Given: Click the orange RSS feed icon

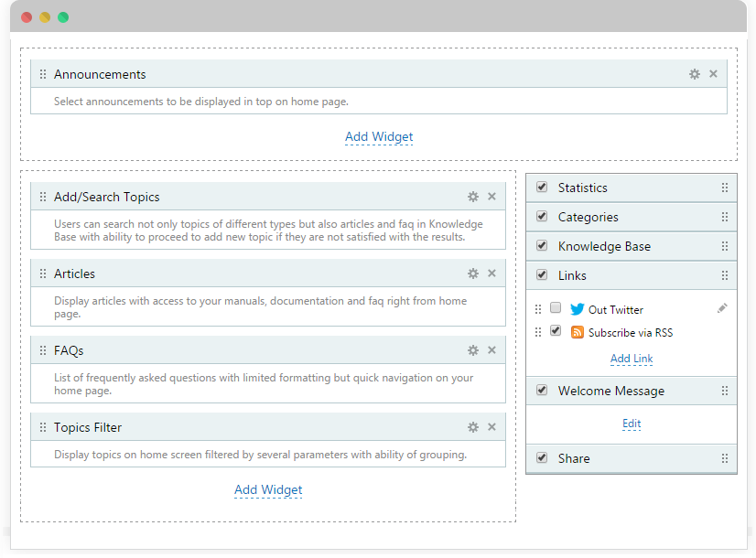Looking at the screenshot, I should click(x=578, y=332).
